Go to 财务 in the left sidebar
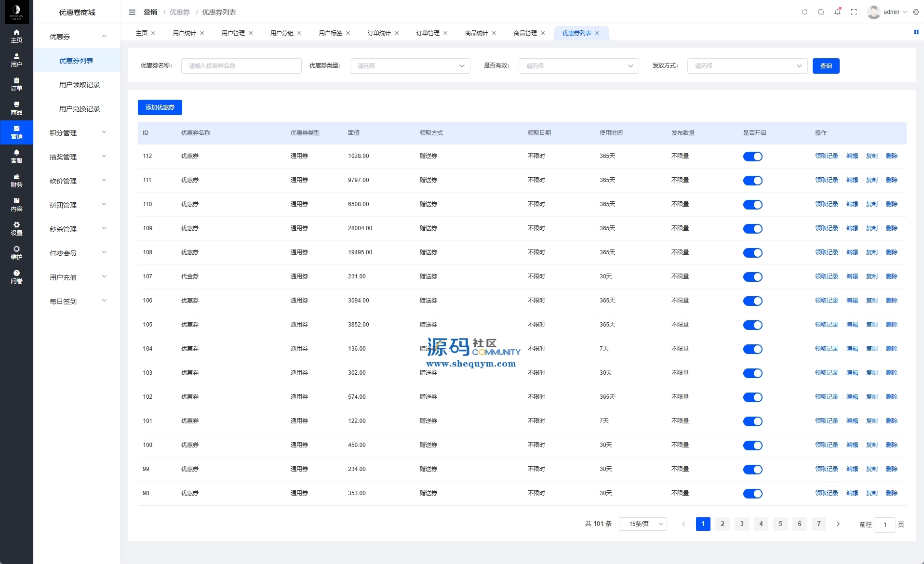Viewport: 924px width, 564px height. click(16, 181)
